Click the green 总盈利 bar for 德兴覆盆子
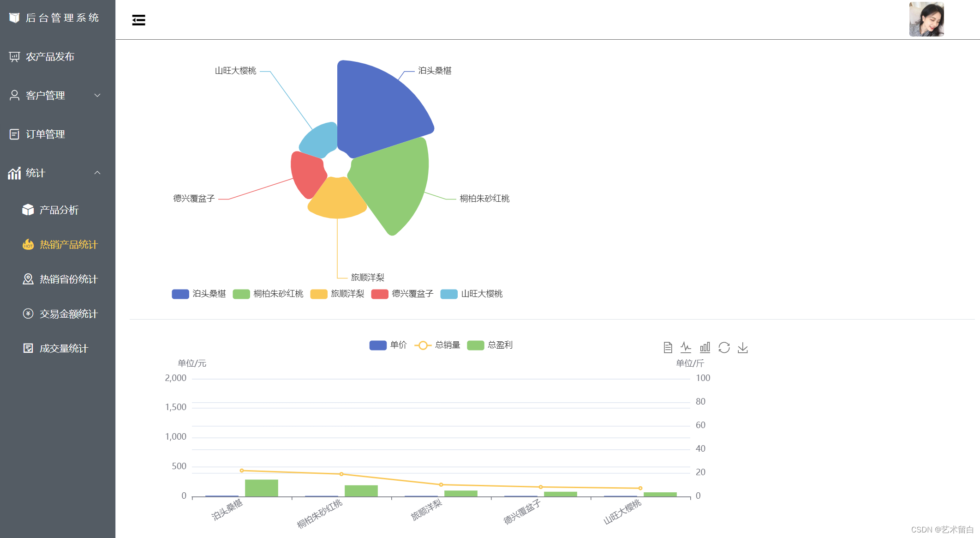This screenshot has width=980, height=538. tap(561, 494)
